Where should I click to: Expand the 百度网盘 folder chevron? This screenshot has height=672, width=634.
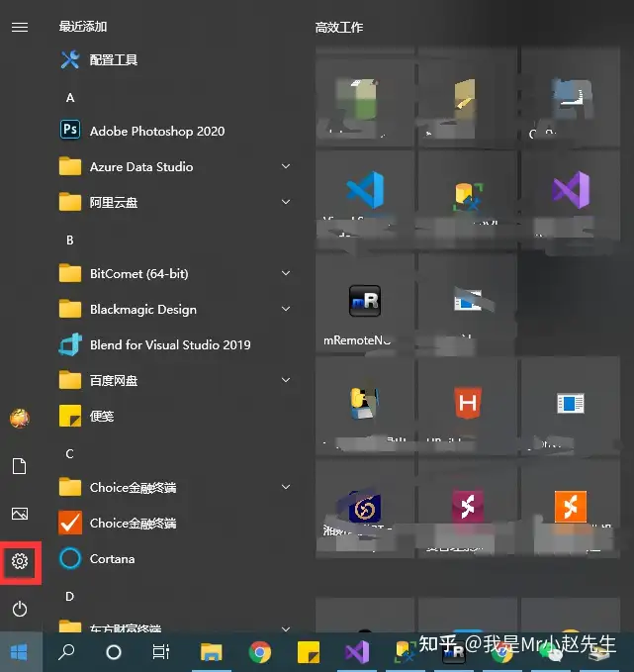tap(286, 380)
